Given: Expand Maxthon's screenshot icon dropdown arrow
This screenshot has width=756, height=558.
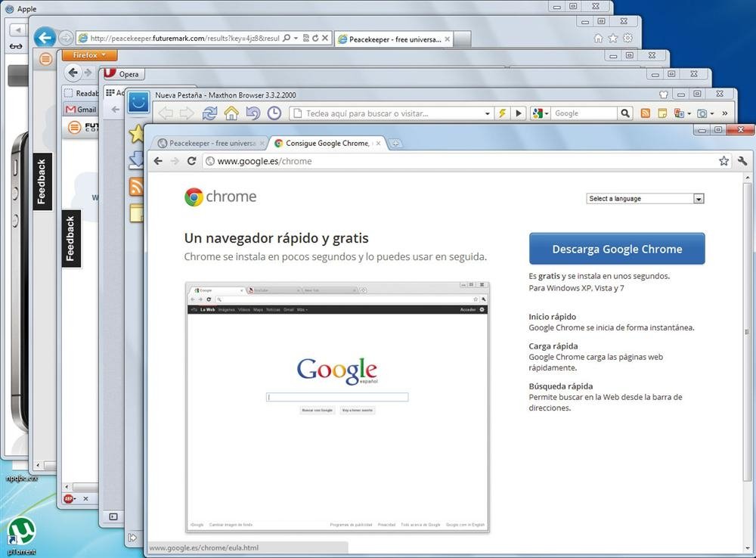Looking at the screenshot, I should (712, 114).
